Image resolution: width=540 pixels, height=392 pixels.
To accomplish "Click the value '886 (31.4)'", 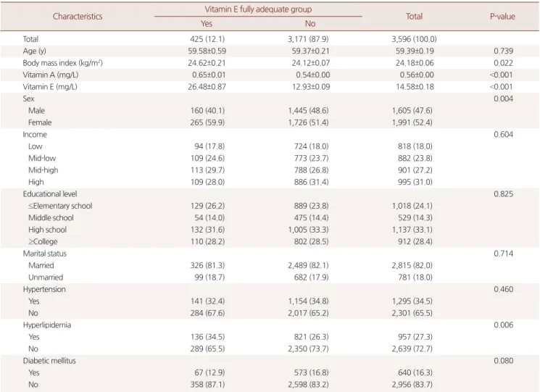I will (312, 182).
